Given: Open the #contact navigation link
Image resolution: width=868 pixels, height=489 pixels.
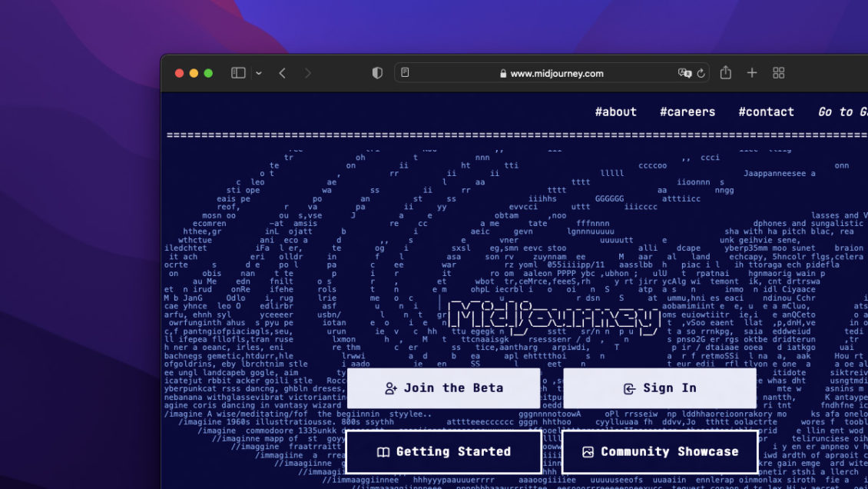Looking at the screenshot, I should (766, 112).
